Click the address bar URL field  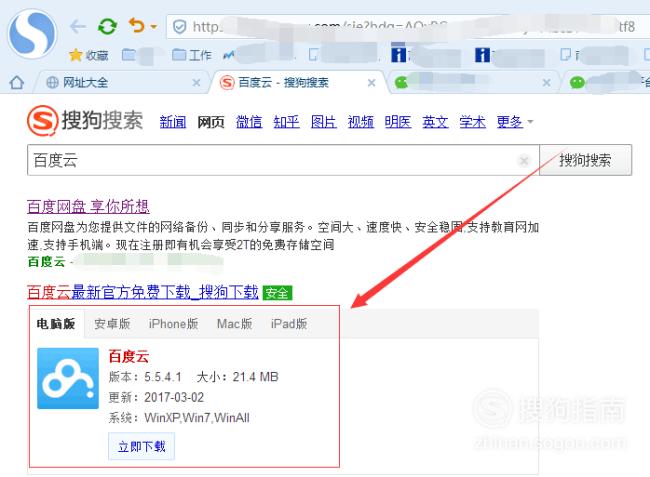pos(408,27)
